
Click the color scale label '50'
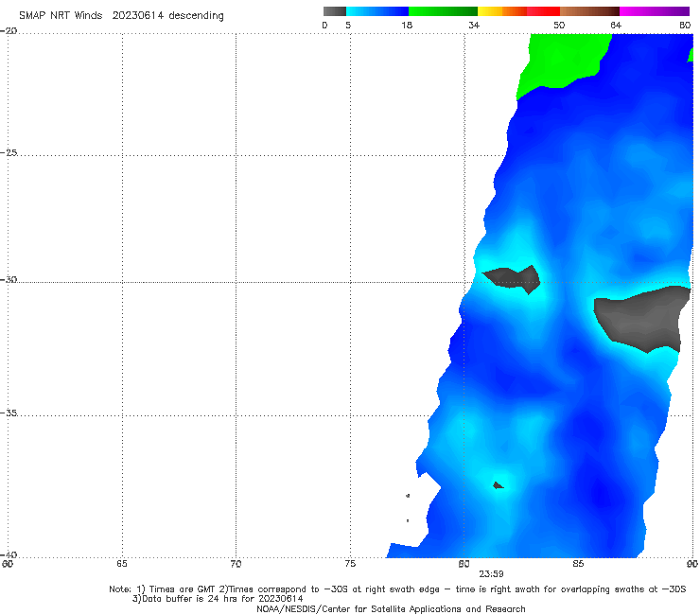tap(559, 25)
